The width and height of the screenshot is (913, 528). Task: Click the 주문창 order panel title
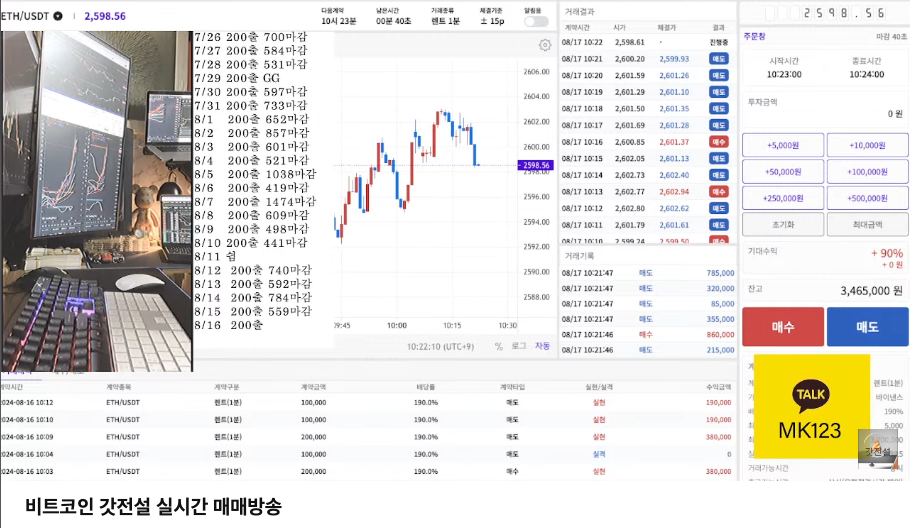coord(754,36)
